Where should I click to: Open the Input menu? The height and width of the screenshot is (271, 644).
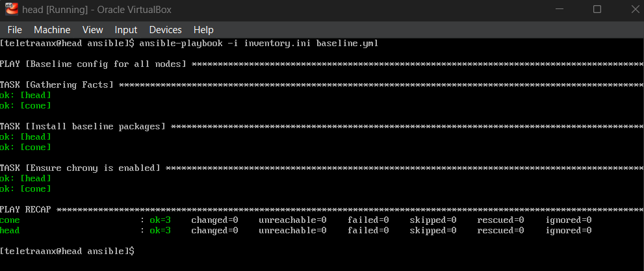tap(125, 30)
